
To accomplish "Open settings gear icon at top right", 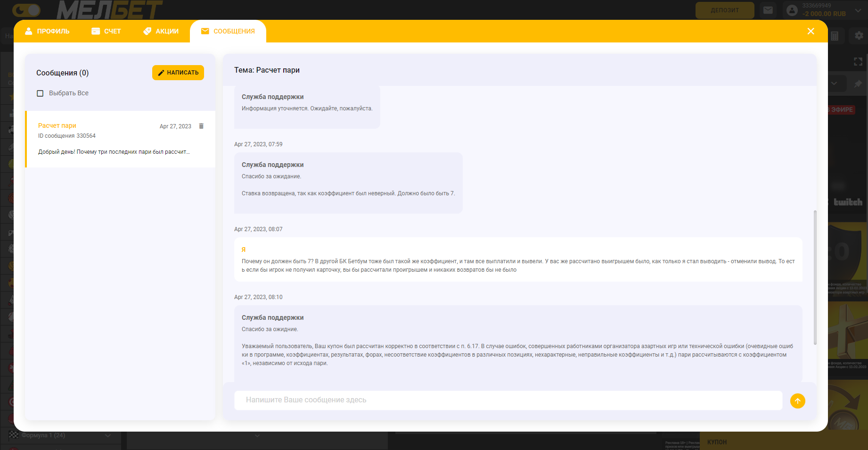I will (859, 35).
